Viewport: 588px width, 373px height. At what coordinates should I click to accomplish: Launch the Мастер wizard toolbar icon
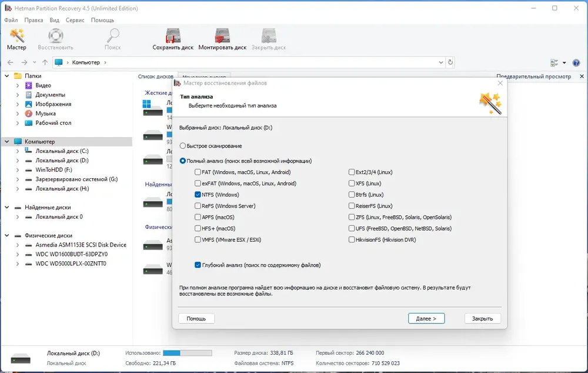(x=16, y=39)
